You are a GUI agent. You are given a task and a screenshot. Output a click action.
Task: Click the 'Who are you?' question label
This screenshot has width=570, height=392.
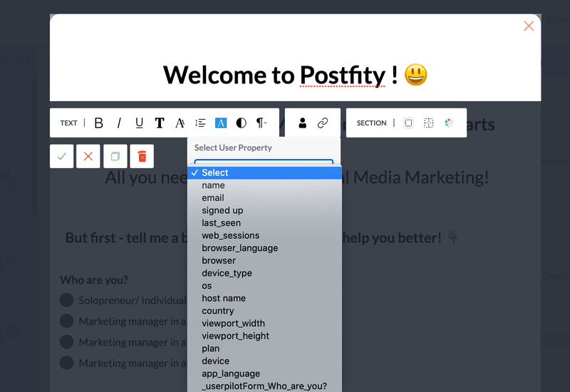pos(94,280)
